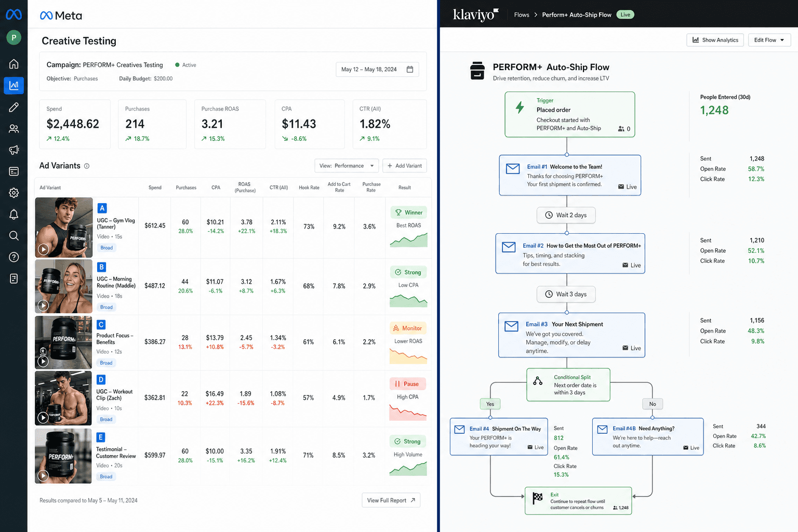Viewport: 798px width, 532px height.
Task: Open the Product Focus Benefits thumbnail
Action: 63,342
